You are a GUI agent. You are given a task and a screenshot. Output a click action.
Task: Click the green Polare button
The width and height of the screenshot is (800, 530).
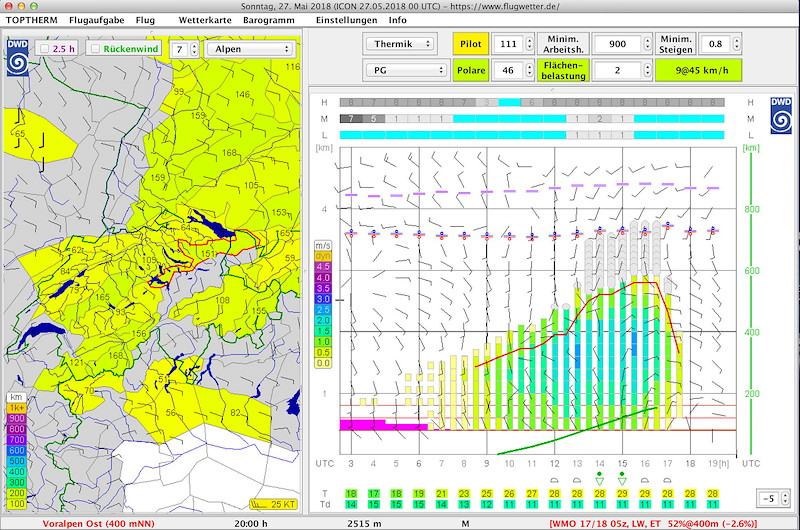[x=470, y=70]
